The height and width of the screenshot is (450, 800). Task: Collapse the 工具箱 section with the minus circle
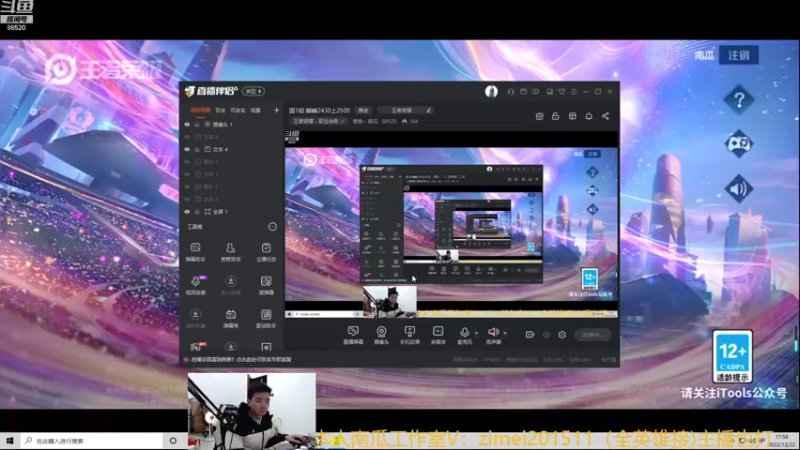tap(272, 227)
